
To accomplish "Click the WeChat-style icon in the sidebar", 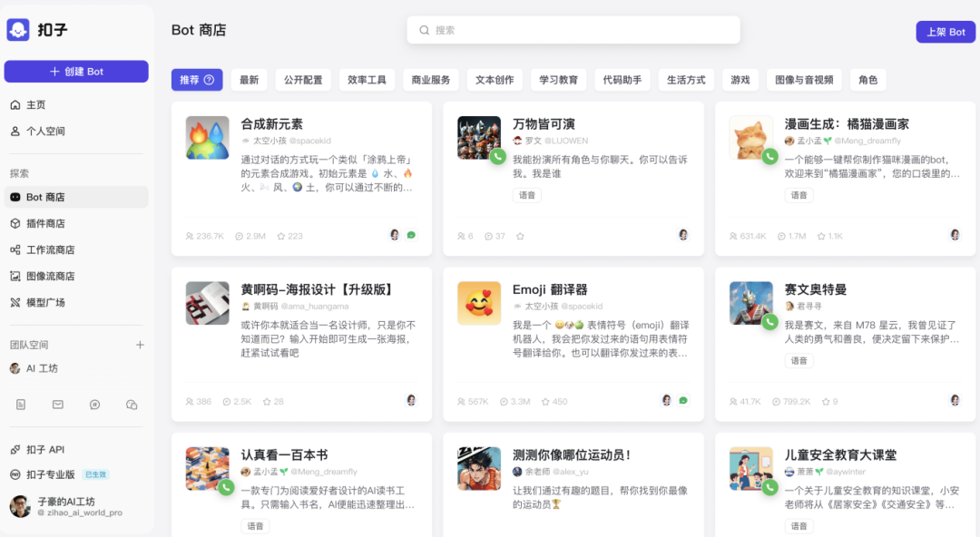I will [x=132, y=405].
